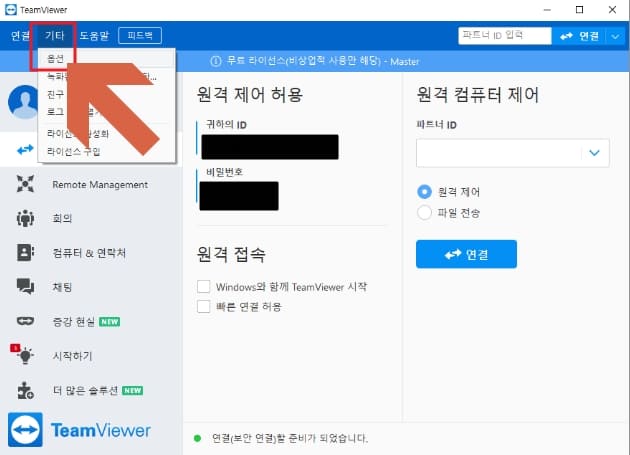
Task: Open the 도움말 menu
Action: 94,36
